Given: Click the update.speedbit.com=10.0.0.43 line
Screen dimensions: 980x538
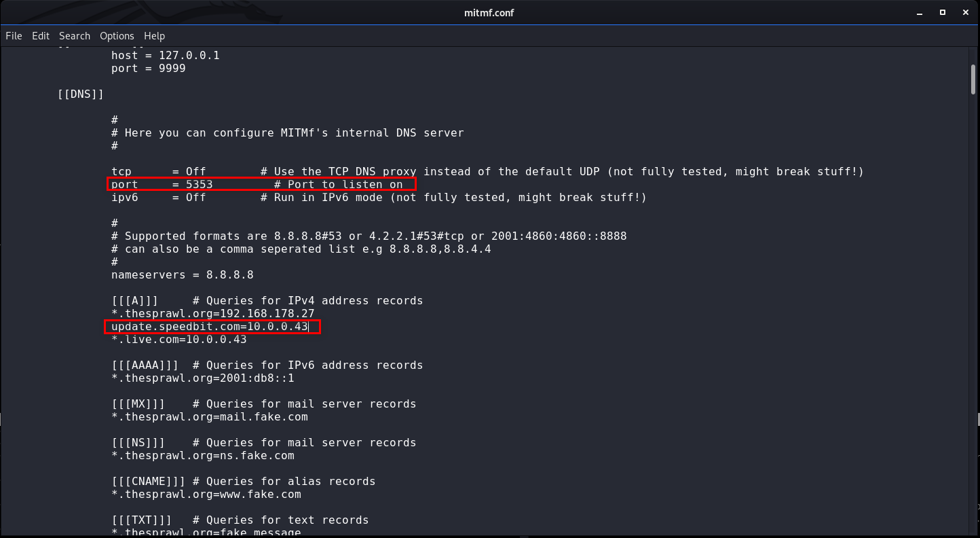Looking at the screenshot, I should pos(210,327).
